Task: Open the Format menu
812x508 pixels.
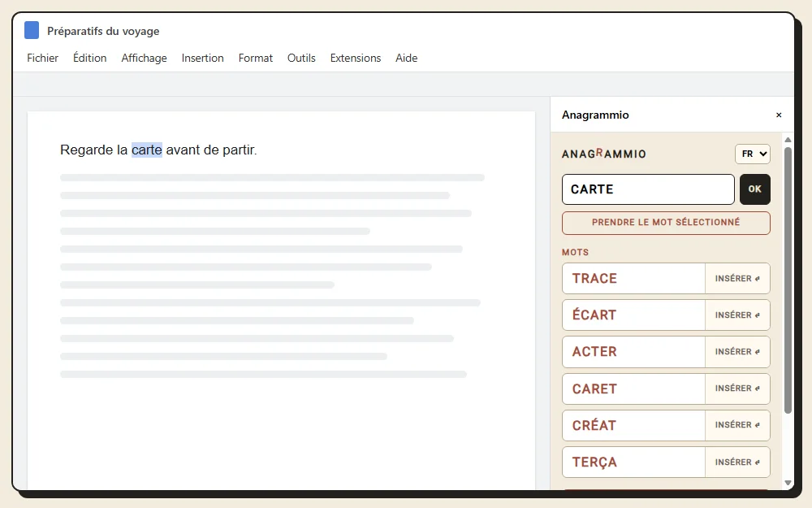Action: (255, 58)
